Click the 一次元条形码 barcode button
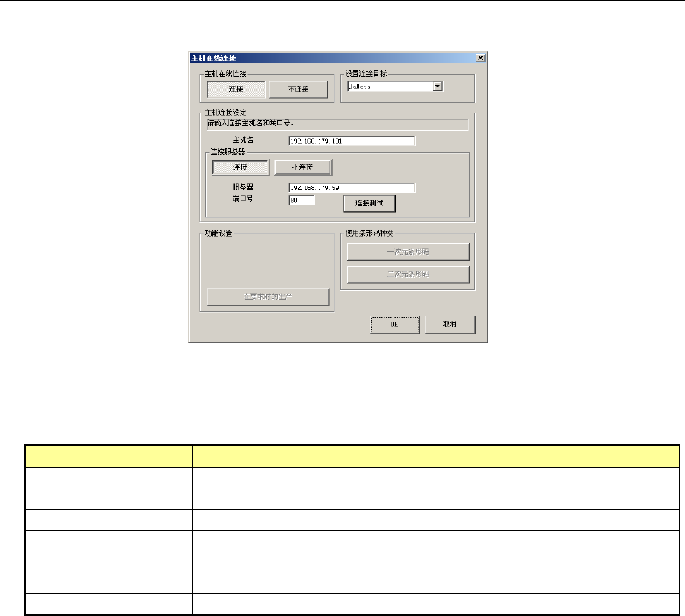685x616 pixels. pos(408,252)
